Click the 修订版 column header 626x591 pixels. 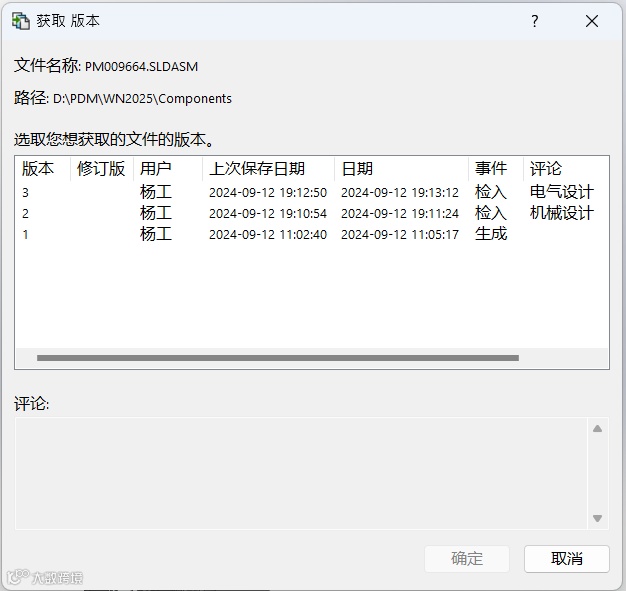click(101, 169)
